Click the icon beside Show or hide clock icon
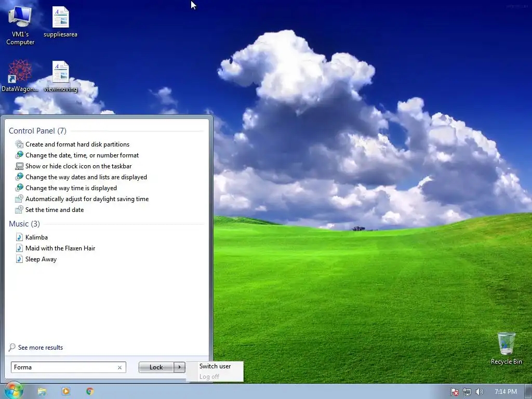532x399 pixels. 19,166
